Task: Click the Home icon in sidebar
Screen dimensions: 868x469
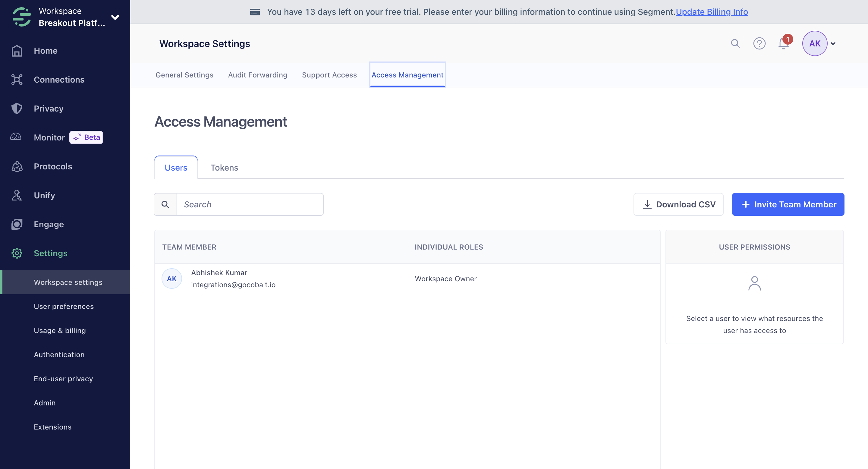Action: (x=17, y=51)
